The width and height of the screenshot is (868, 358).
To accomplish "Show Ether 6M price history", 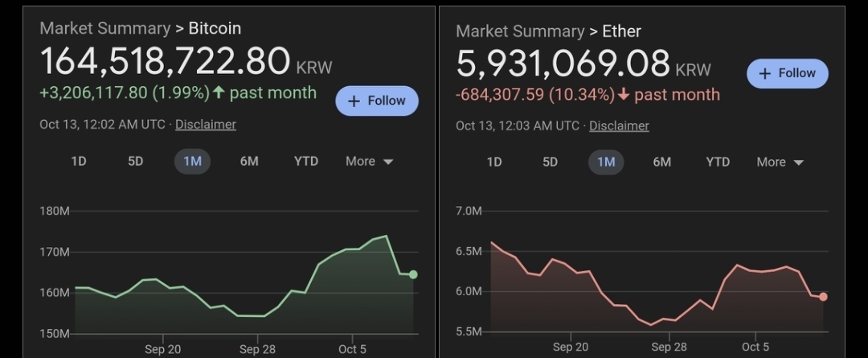I will pos(661,163).
